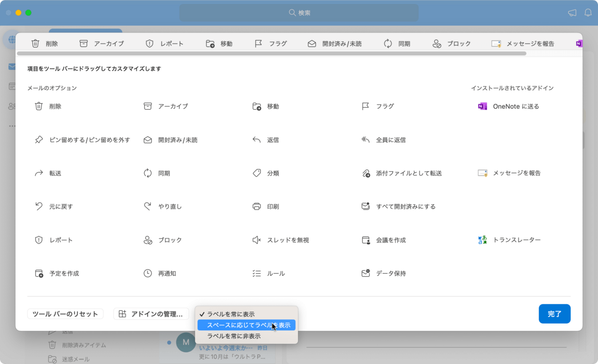The height and width of the screenshot is (364, 598).
Task: Click the 返信 reply arrow item
Action: click(x=266, y=140)
